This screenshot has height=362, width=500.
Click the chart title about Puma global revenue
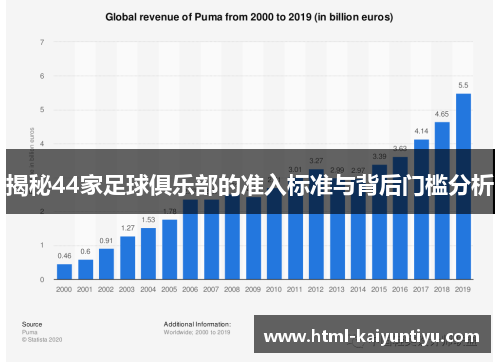tap(249, 17)
